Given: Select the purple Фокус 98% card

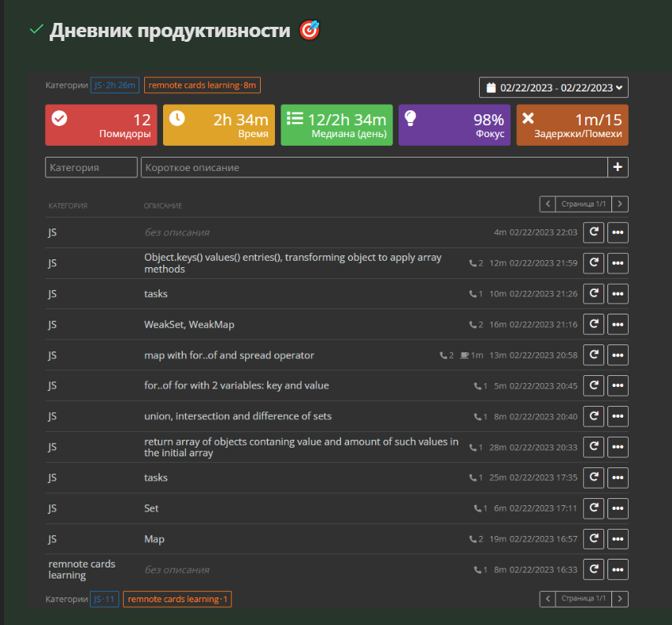Looking at the screenshot, I should 454,125.
